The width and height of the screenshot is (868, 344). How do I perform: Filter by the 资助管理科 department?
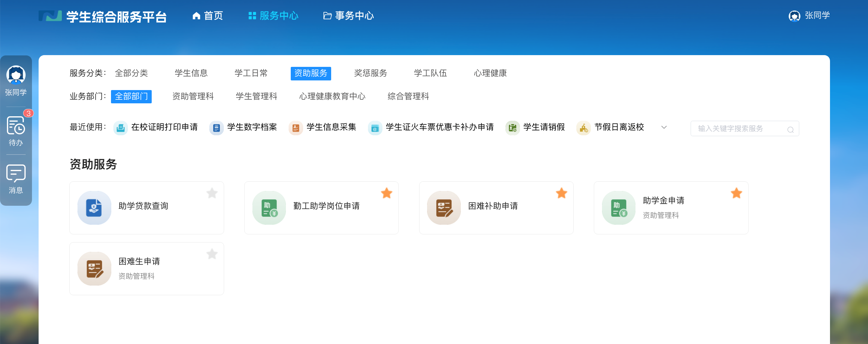[x=193, y=97]
